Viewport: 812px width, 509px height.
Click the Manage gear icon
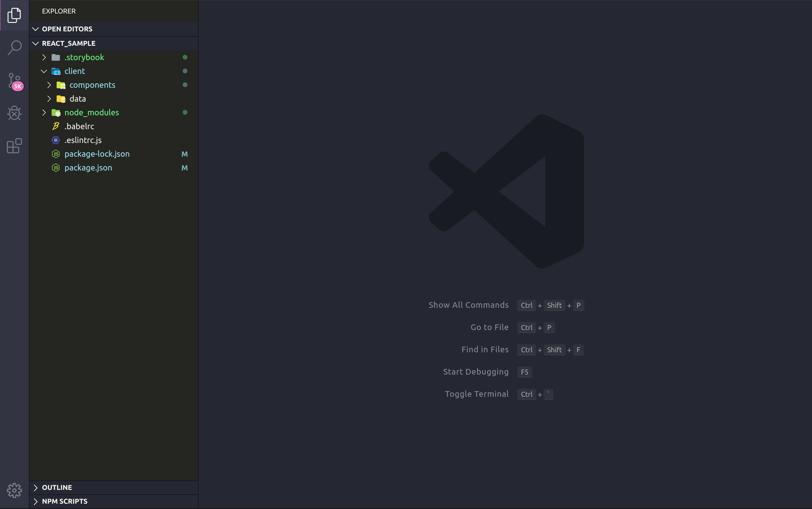click(x=14, y=490)
